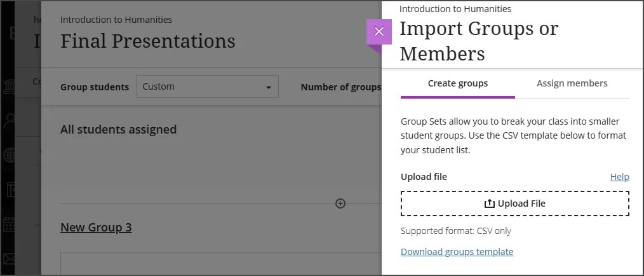
Task: Click the plus circle add-group icon
Action: [x=340, y=204]
